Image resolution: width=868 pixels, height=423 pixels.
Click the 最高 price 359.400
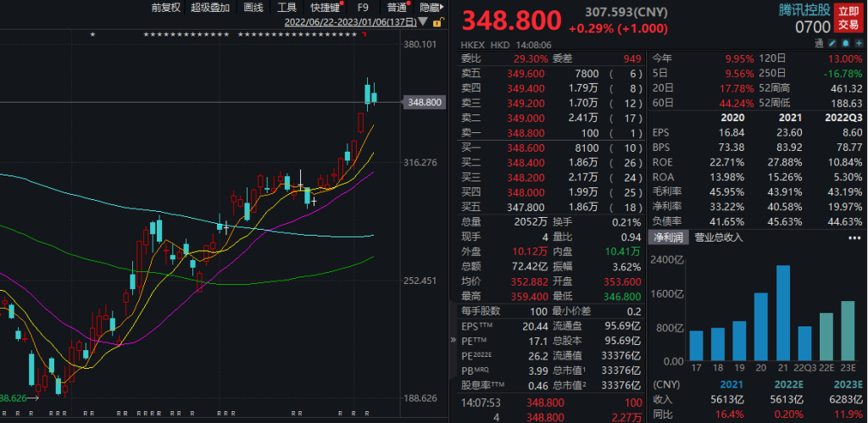(527, 297)
